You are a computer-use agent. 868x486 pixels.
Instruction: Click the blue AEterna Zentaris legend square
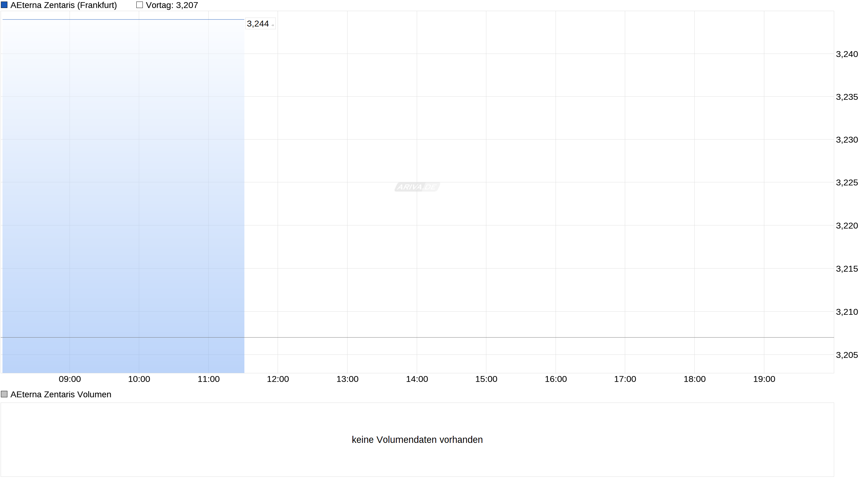[4, 5]
